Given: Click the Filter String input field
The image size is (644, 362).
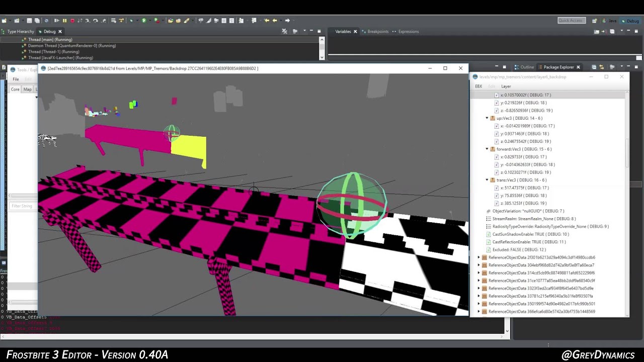Looking at the screenshot, I should 23,206.
